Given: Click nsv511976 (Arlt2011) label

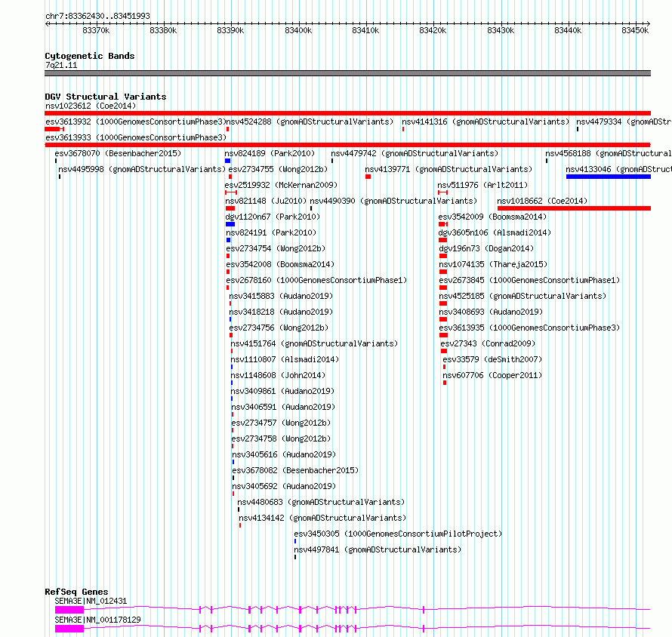Looking at the screenshot, I should point(482,185).
